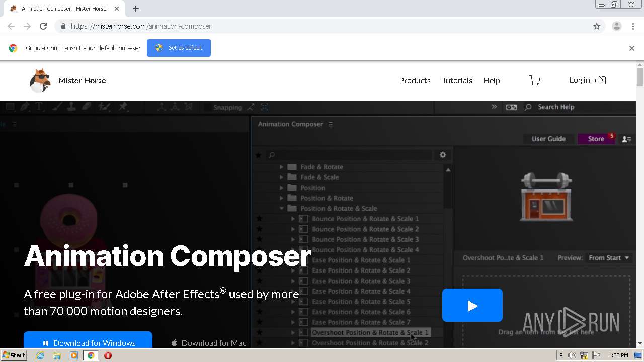Open a new browser tab
644x362 pixels.
pos(136,9)
